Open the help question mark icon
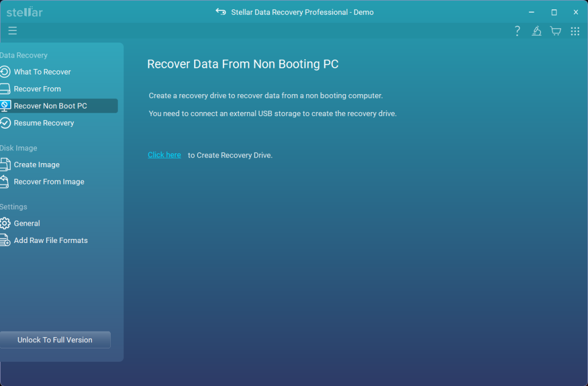Image resolution: width=588 pixels, height=386 pixels. 517,30
